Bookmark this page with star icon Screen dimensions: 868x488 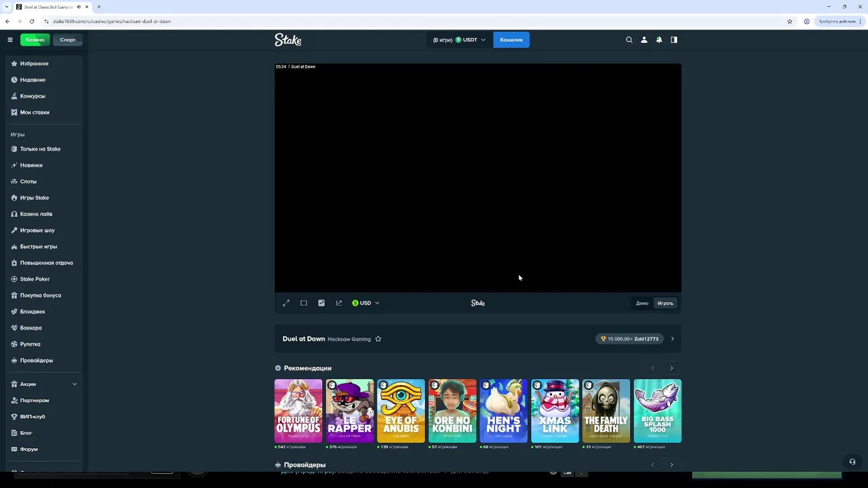tap(789, 21)
